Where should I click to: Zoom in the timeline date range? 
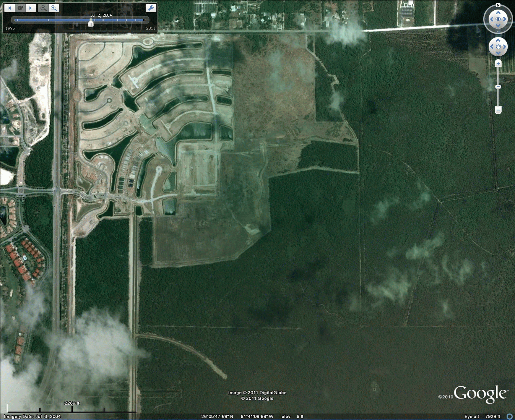(x=54, y=8)
